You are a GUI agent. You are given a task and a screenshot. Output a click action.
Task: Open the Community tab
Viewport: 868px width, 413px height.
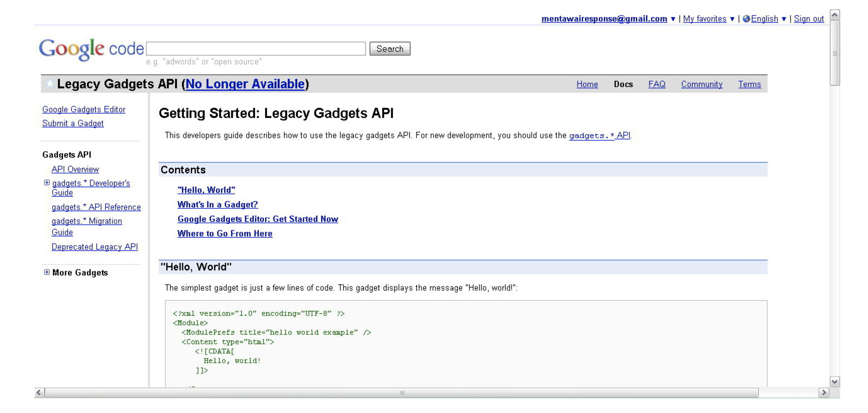701,84
